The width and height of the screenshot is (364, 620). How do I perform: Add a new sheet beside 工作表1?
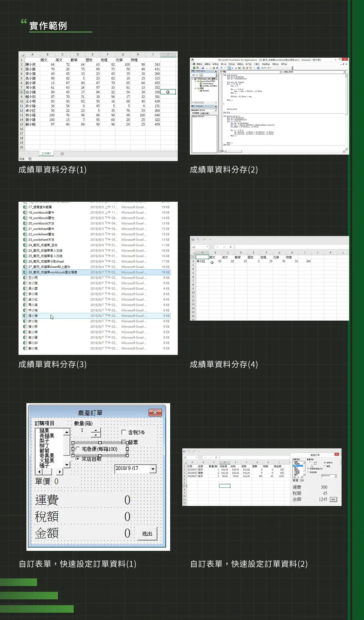click(62, 154)
